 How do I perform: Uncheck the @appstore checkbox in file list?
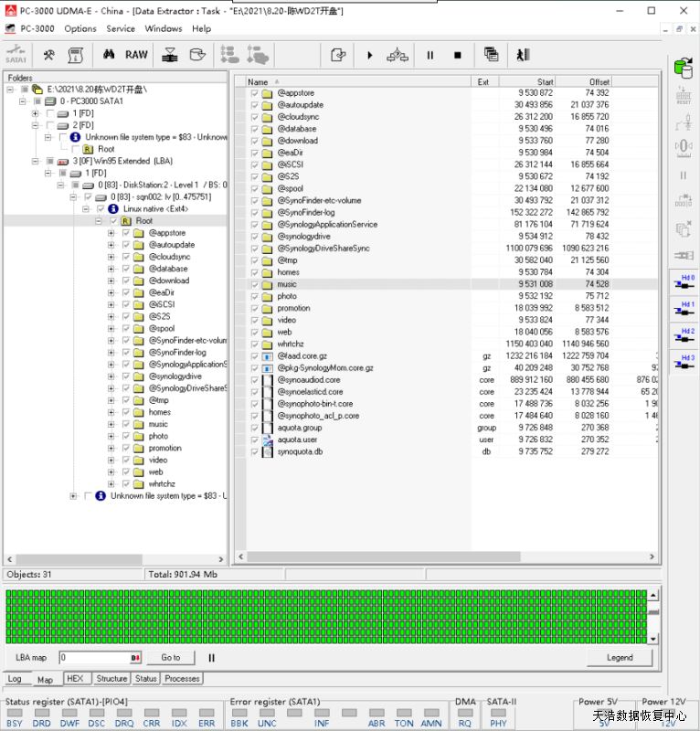[254, 93]
